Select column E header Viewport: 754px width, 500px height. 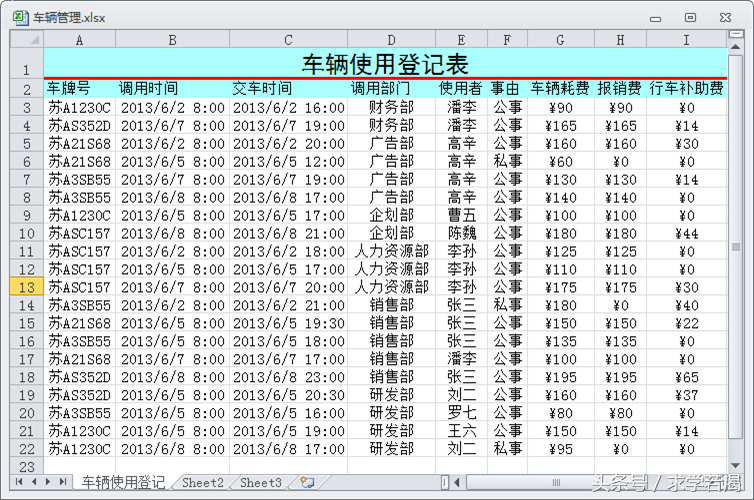pos(461,40)
